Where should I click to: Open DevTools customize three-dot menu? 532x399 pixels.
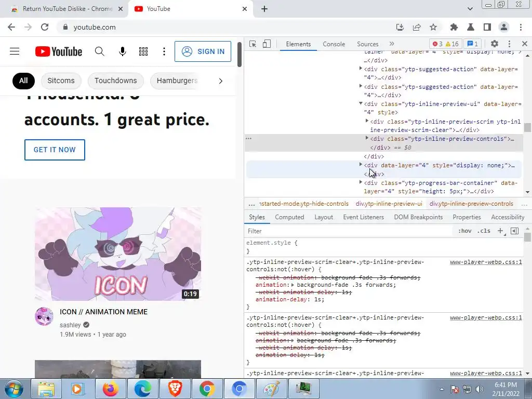(x=509, y=44)
